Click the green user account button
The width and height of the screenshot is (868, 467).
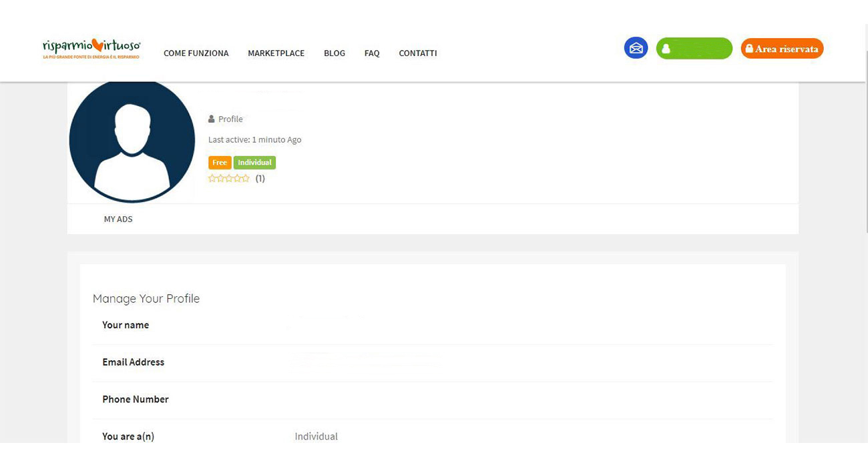click(x=694, y=49)
